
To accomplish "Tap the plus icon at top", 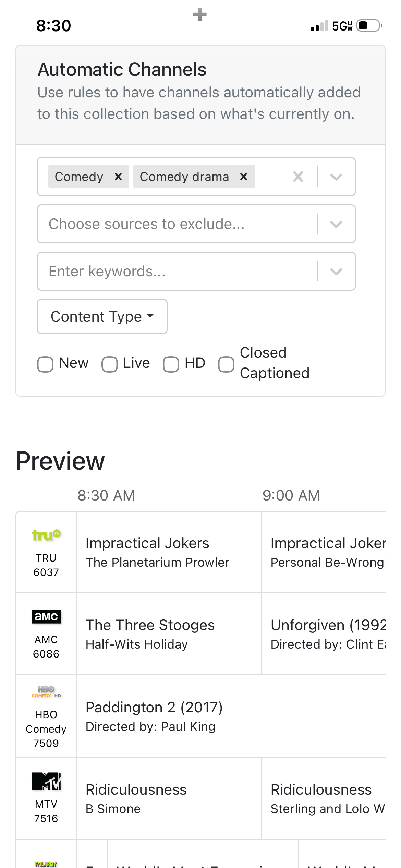I will coord(199,15).
